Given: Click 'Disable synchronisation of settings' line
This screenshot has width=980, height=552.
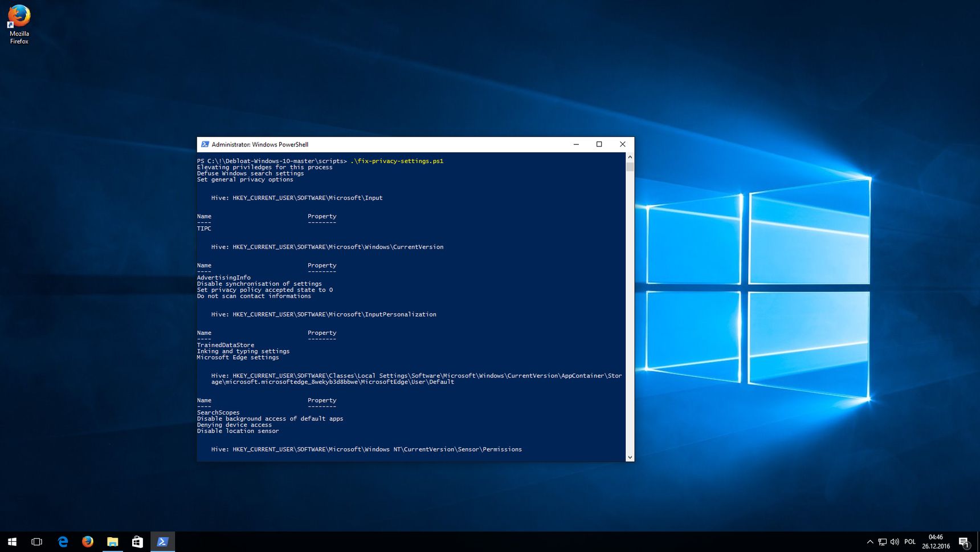Looking at the screenshot, I should pyautogui.click(x=259, y=284).
